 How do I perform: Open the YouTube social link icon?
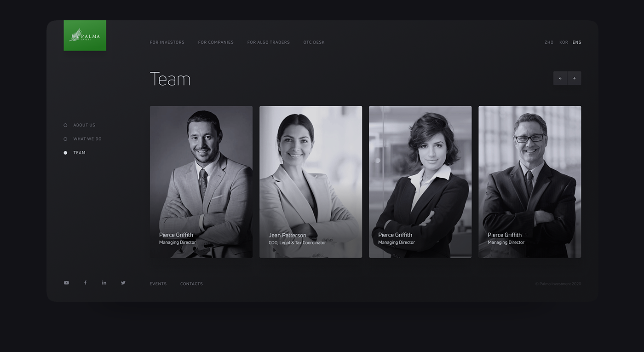66,283
